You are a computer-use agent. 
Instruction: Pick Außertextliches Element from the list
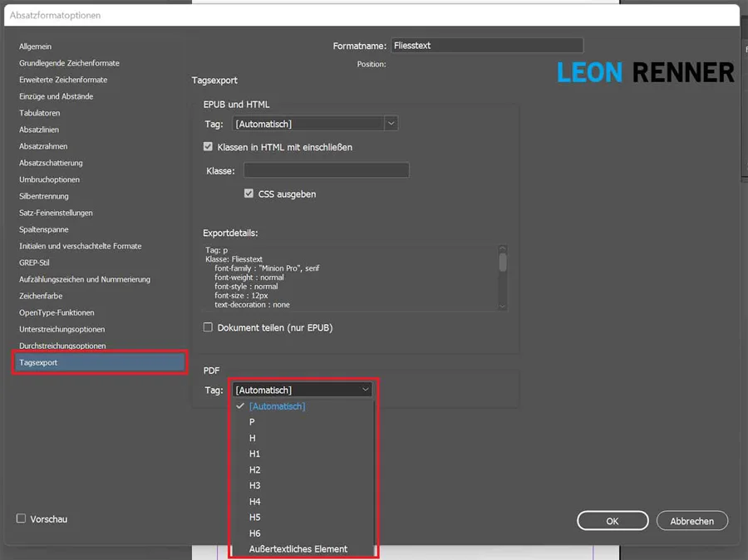coord(298,548)
